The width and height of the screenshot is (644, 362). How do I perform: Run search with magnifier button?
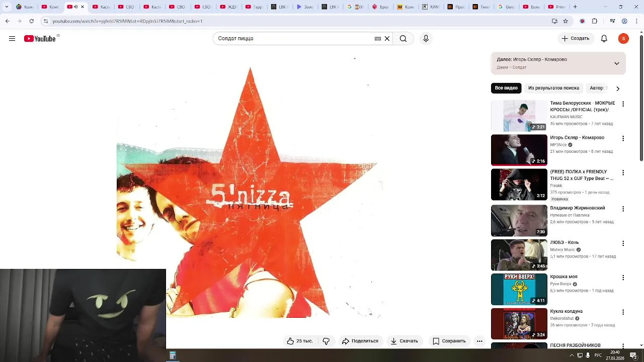403,39
